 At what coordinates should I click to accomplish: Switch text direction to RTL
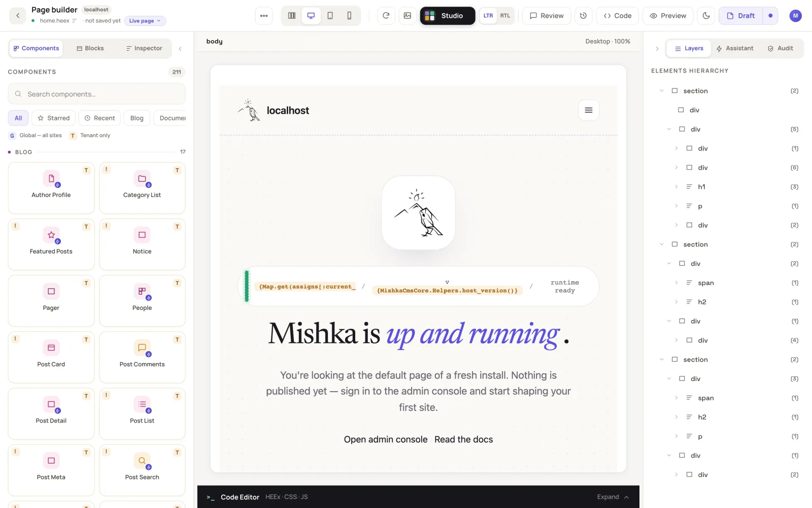(505, 16)
